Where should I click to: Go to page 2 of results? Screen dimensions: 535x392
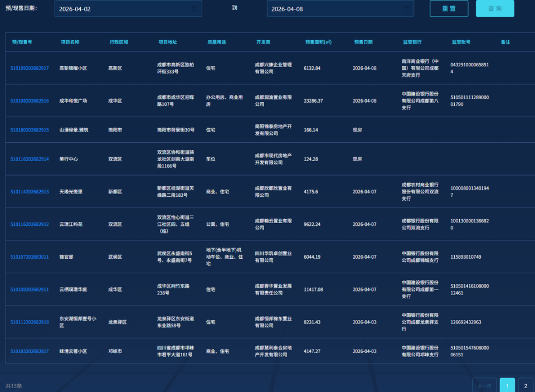(526, 385)
